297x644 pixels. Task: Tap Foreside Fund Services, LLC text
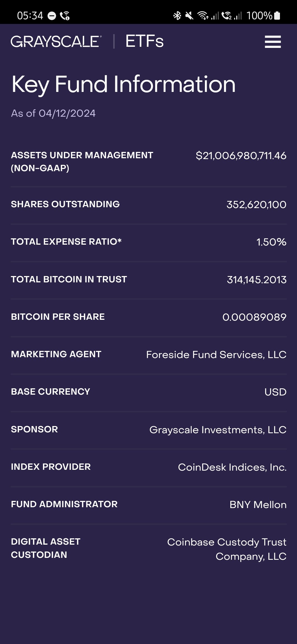click(x=216, y=355)
